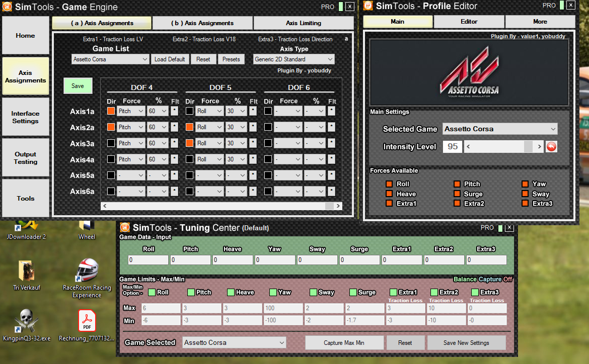Click Roll Max value field
This screenshot has height=364, width=589.
pos(161,308)
